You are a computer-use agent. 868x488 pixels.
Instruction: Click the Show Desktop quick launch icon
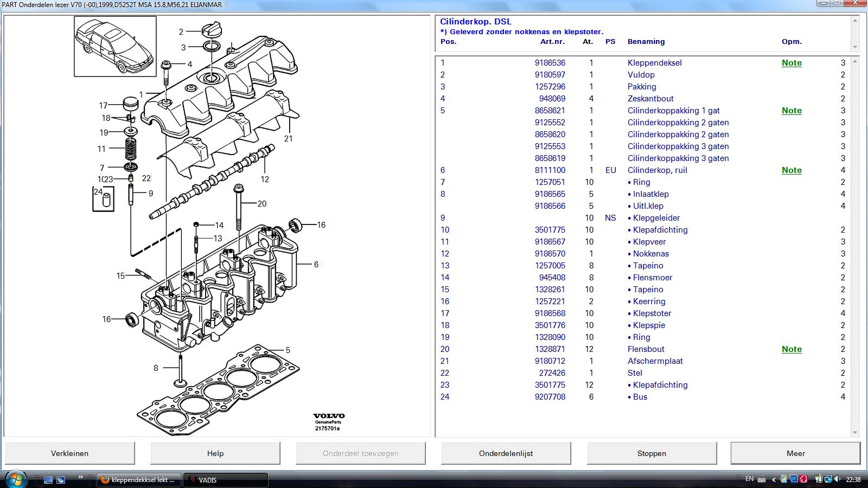coord(49,480)
